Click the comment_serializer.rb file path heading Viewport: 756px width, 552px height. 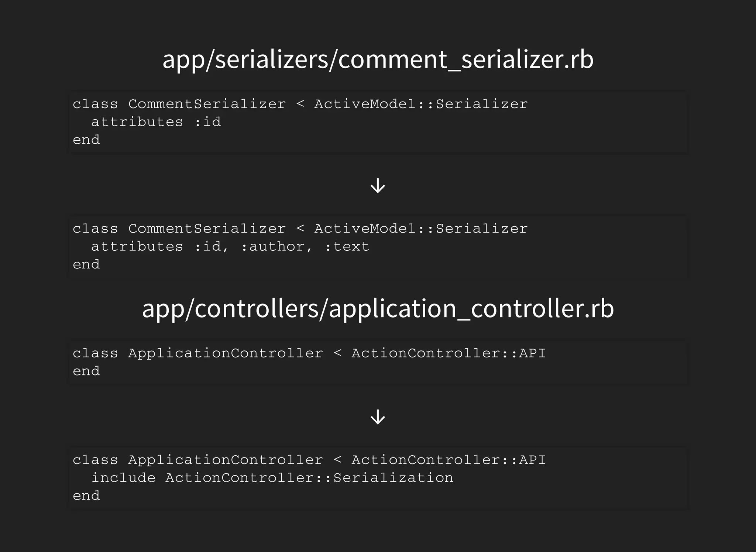click(378, 59)
